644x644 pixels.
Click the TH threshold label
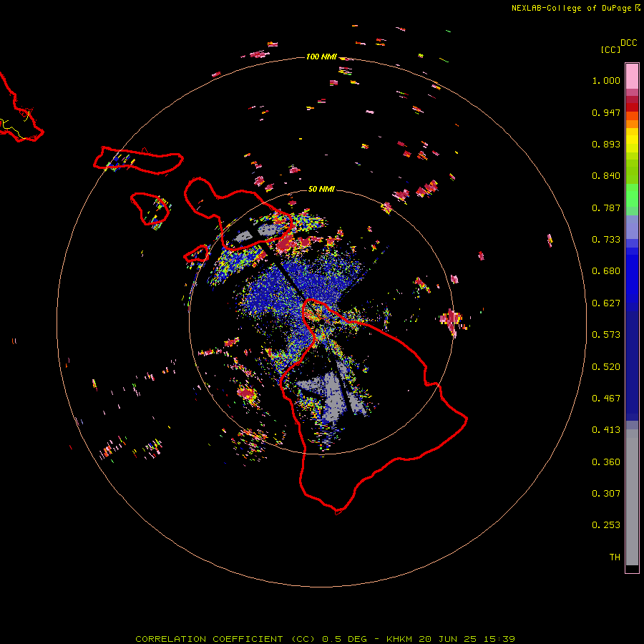coord(615,557)
